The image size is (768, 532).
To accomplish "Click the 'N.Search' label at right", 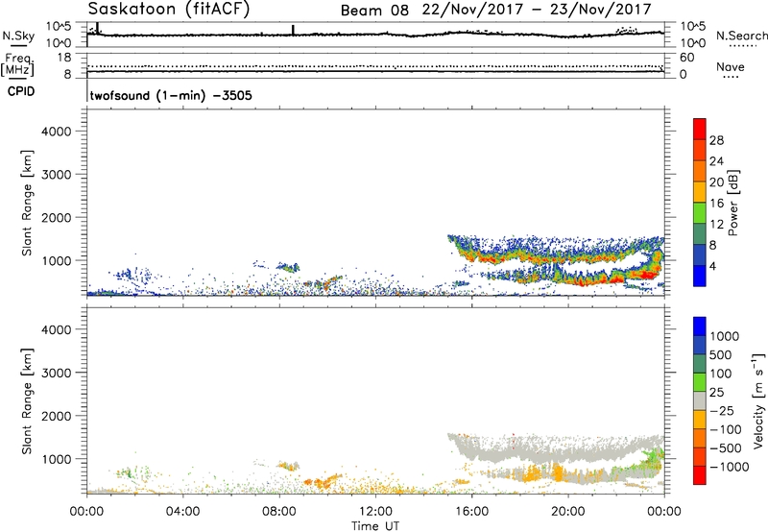I will 741,36.
